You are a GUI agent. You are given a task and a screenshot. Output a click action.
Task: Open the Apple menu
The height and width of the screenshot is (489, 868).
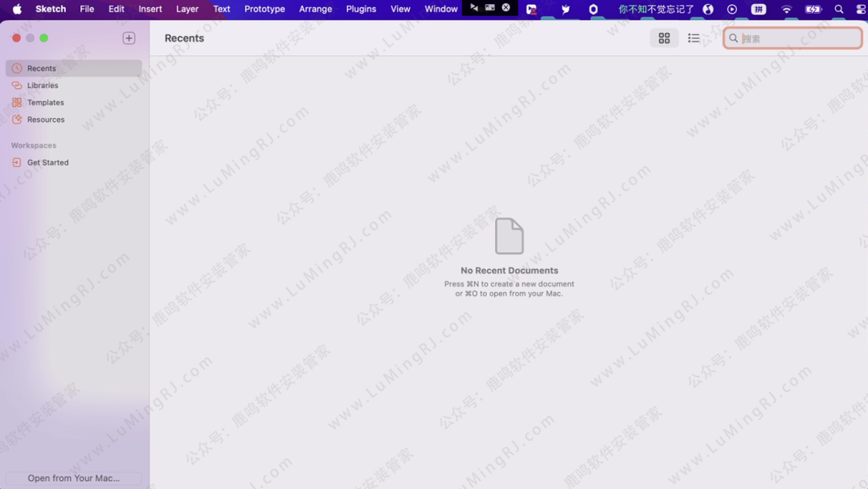[x=17, y=9]
